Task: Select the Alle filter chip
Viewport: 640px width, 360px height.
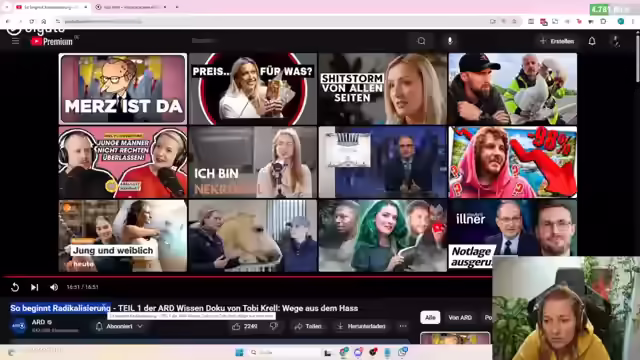Action: pyautogui.click(x=430, y=318)
